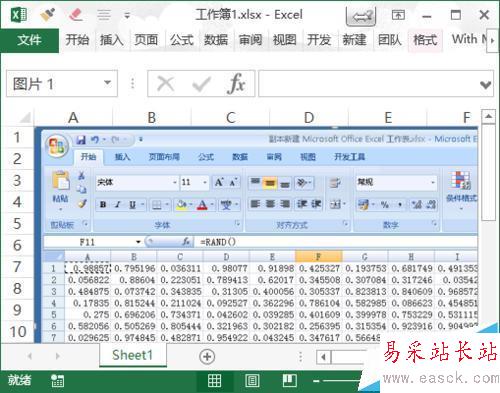Expand the formula bar with chevron
This screenshot has width=500, height=393.
[x=485, y=85]
